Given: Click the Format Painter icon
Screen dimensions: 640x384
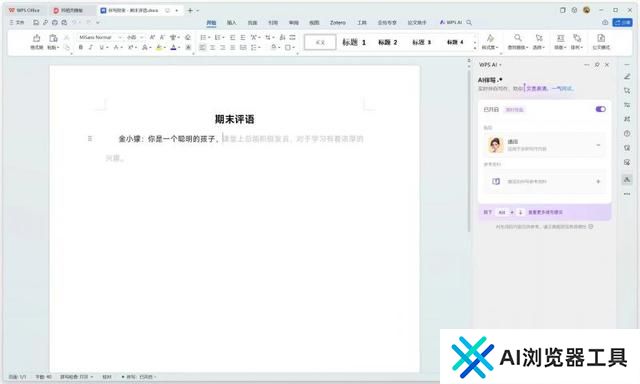Looking at the screenshot, I should point(36,38).
